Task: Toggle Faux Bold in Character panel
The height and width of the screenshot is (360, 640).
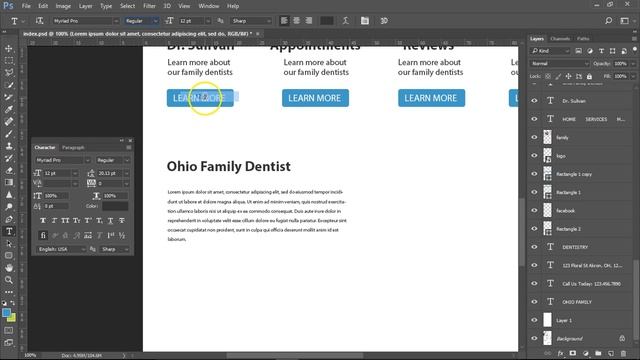Action: (43, 221)
